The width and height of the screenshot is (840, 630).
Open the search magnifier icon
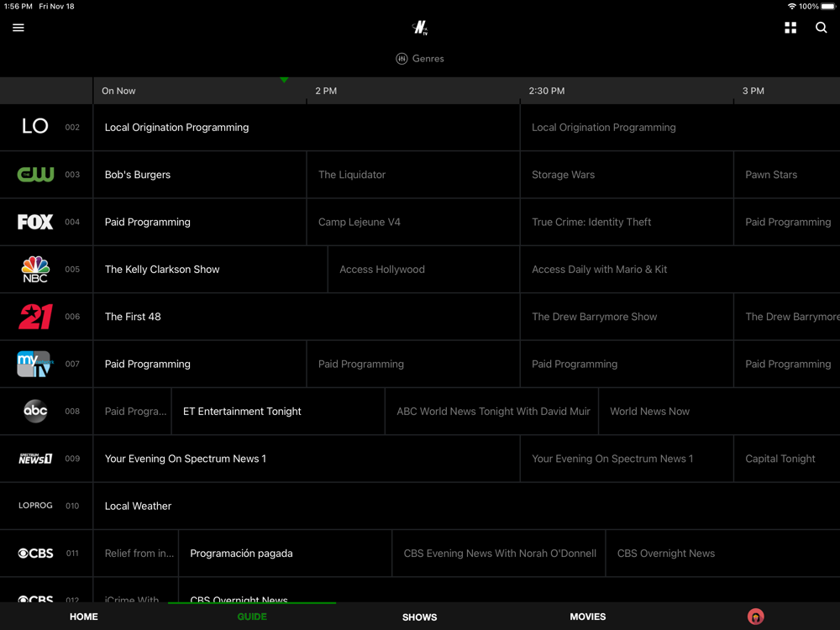click(821, 28)
